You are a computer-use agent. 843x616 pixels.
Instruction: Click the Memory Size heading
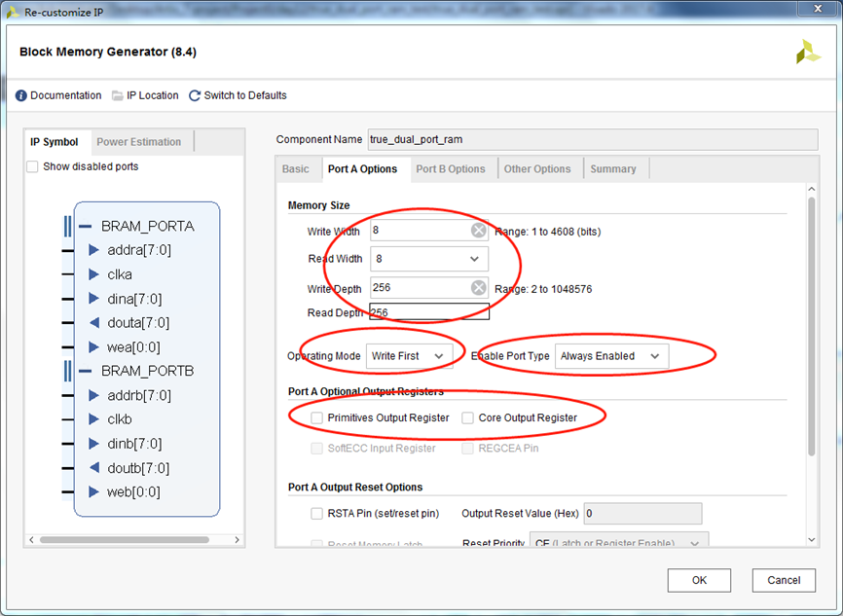pos(319,205)
